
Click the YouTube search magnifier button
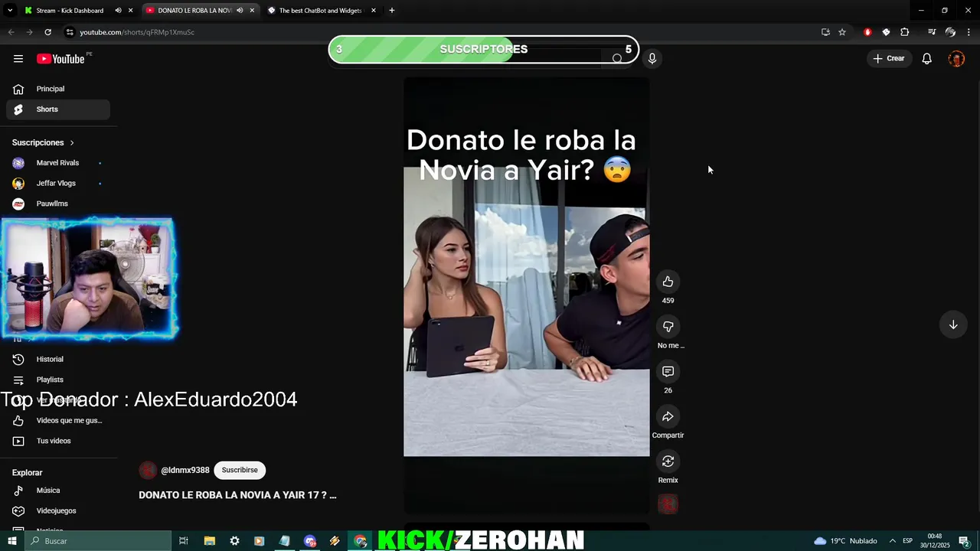(617, 59)
